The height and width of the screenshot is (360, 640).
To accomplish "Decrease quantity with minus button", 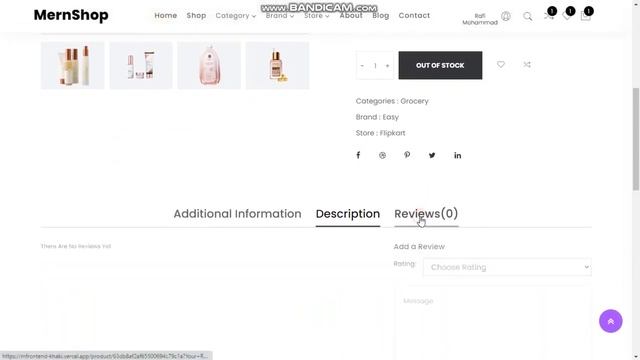I will click(x=362, y=66).
